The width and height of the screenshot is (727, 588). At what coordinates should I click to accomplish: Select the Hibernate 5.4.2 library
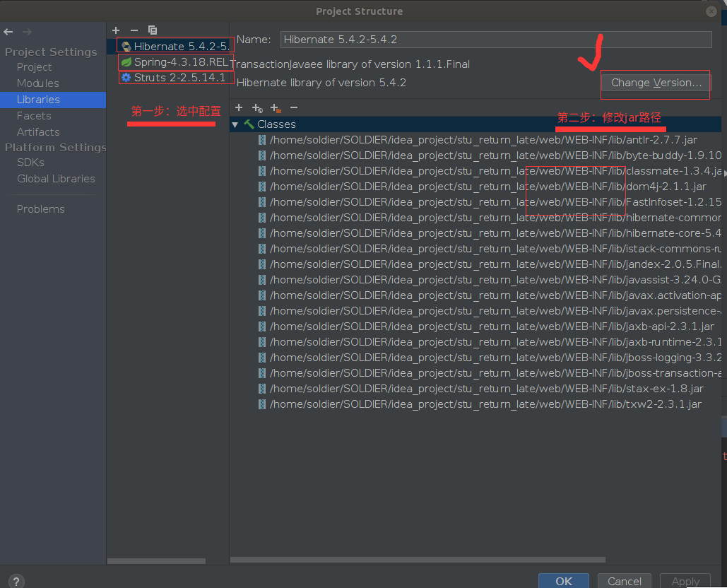tap(168, 47)
